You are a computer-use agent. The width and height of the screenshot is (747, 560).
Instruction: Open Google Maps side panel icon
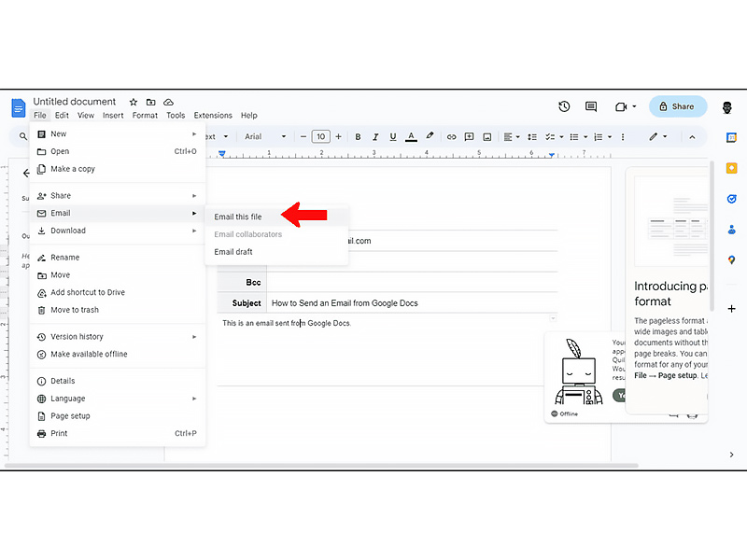731,260
